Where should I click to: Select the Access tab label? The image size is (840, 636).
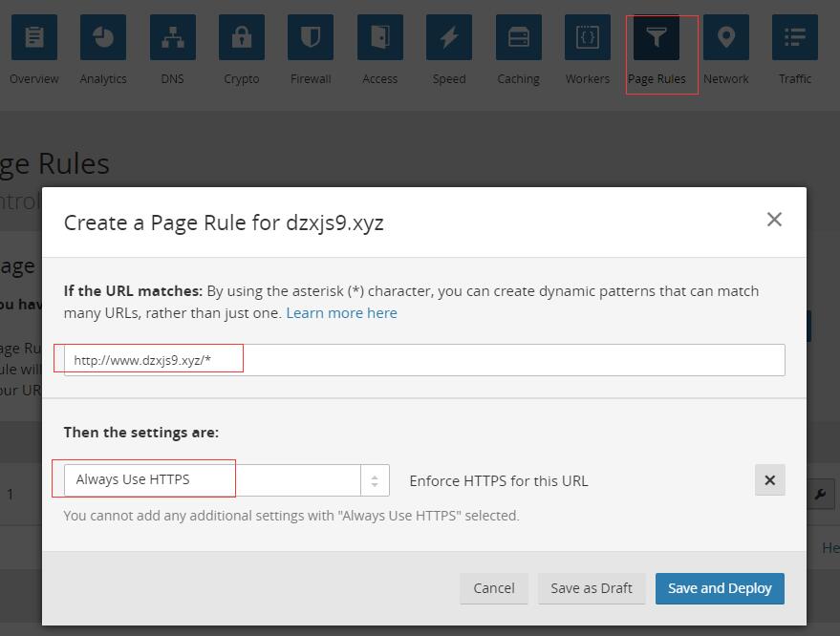tap(379, 78)
